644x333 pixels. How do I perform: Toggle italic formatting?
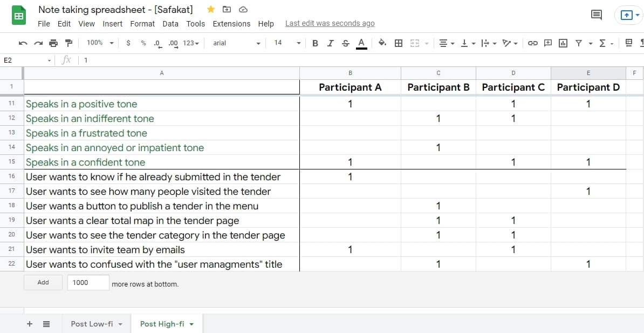click(x=330, y=43)
